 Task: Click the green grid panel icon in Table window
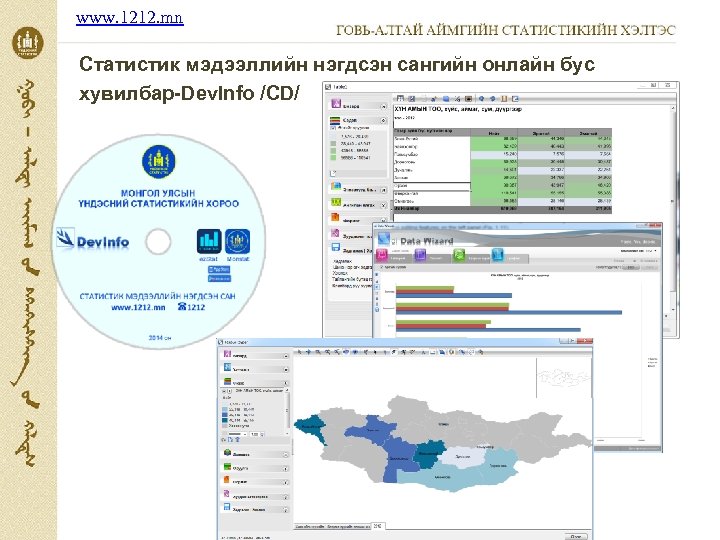[336, 202]
